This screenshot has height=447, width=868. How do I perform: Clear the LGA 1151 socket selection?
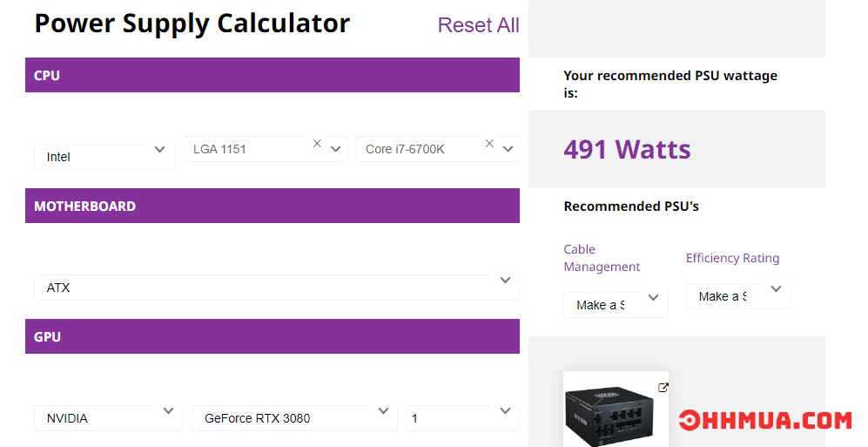tap(317, 144)
